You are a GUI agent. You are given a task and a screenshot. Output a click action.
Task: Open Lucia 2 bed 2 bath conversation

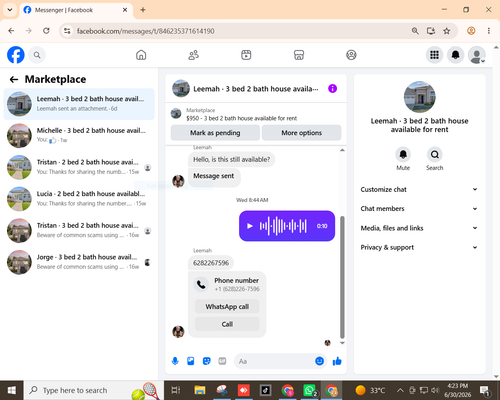79,199
